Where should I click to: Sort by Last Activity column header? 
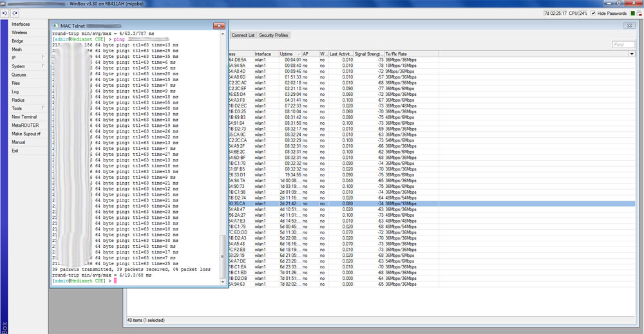tap(341, 54)
